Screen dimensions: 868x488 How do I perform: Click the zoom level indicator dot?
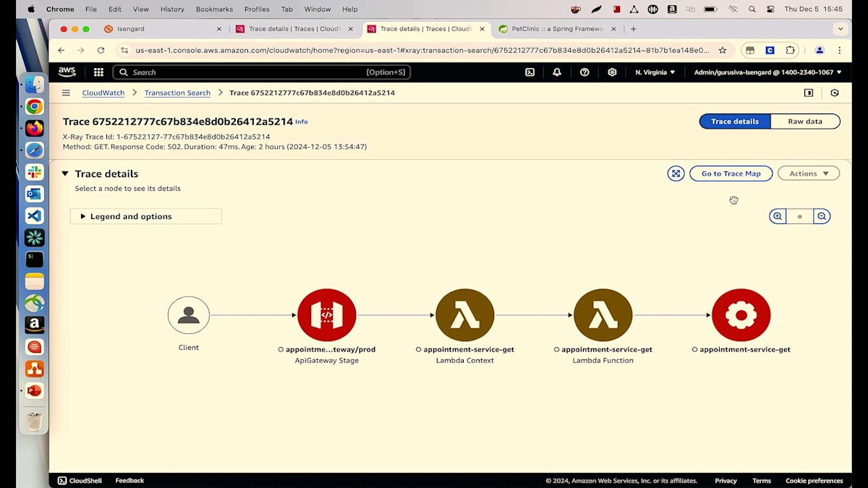pos(799,216)
